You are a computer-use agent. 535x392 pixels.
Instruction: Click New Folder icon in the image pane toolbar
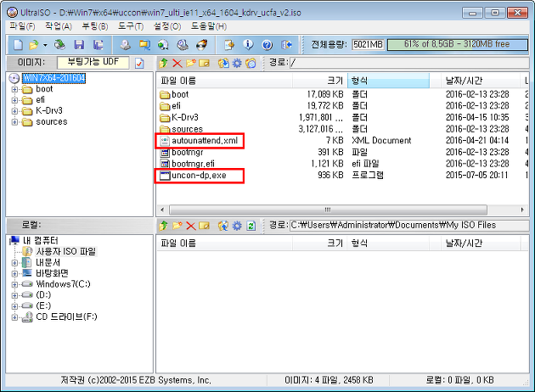(191, 63)
